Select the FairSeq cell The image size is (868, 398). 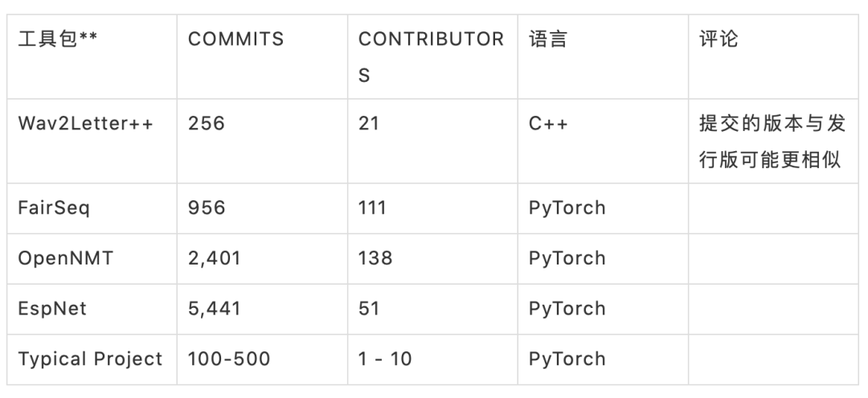tap(54, 208)
